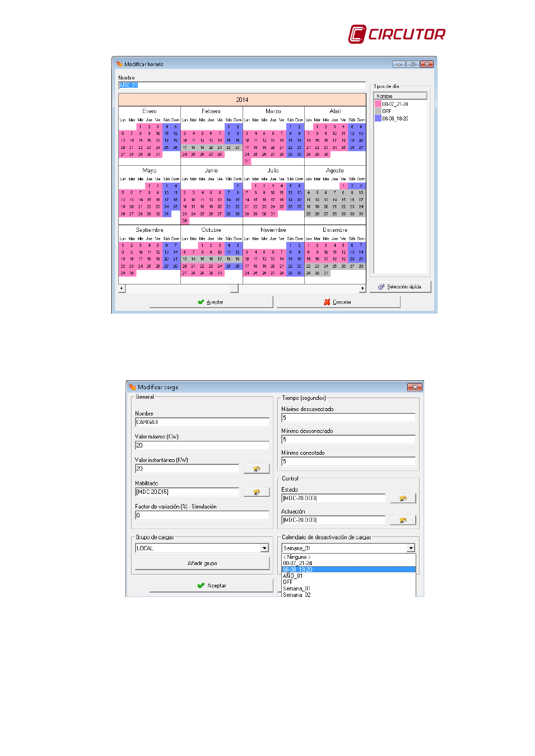
Task: Click the Septiembre month header
Action: click(x=150, y=230)
